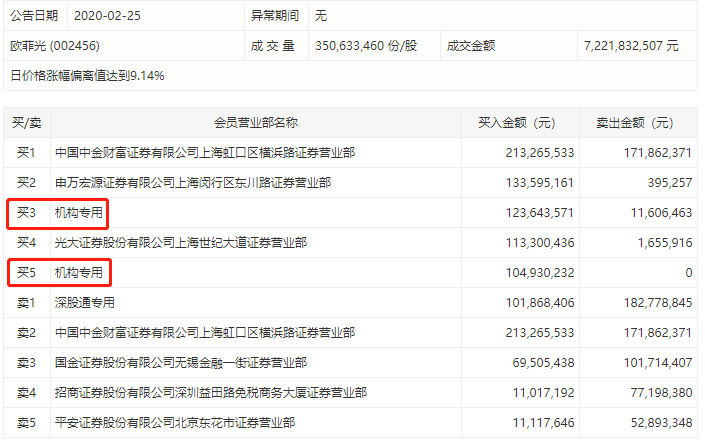Click 国金证券 无锡金融一街 branch name
This screenshot has width=705, height=441.
click(181, 363)
